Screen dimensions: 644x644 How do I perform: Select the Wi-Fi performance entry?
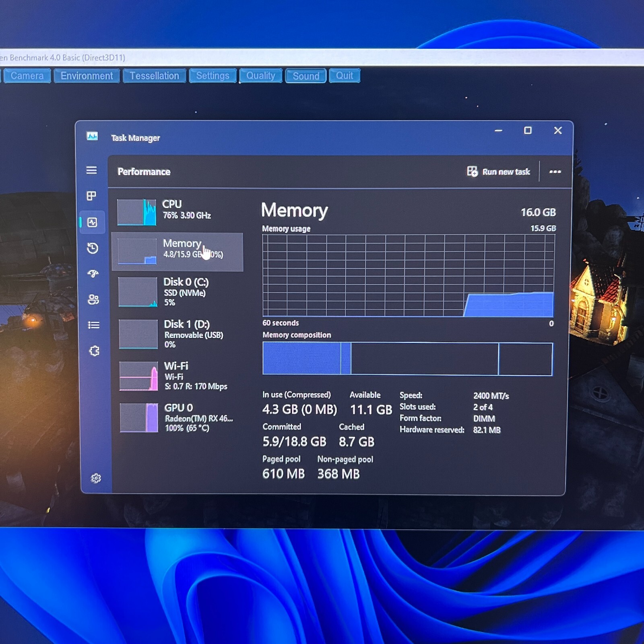pos(179,376)
